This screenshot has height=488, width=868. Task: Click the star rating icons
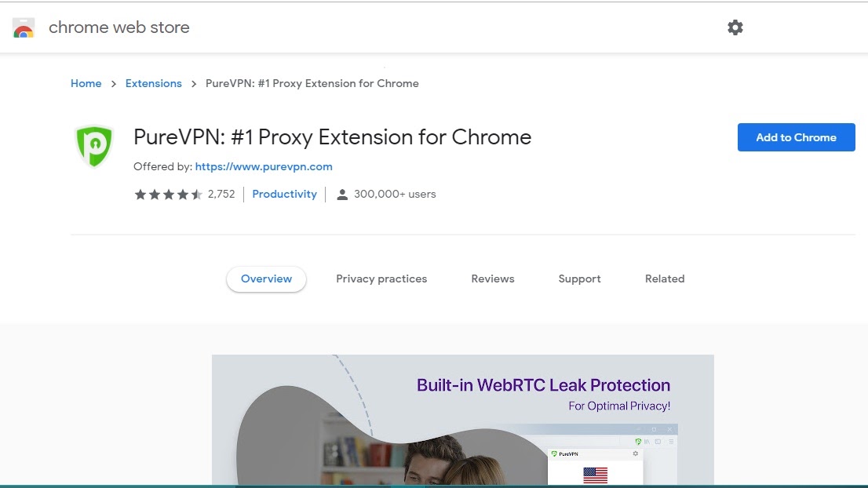(168, 195)
